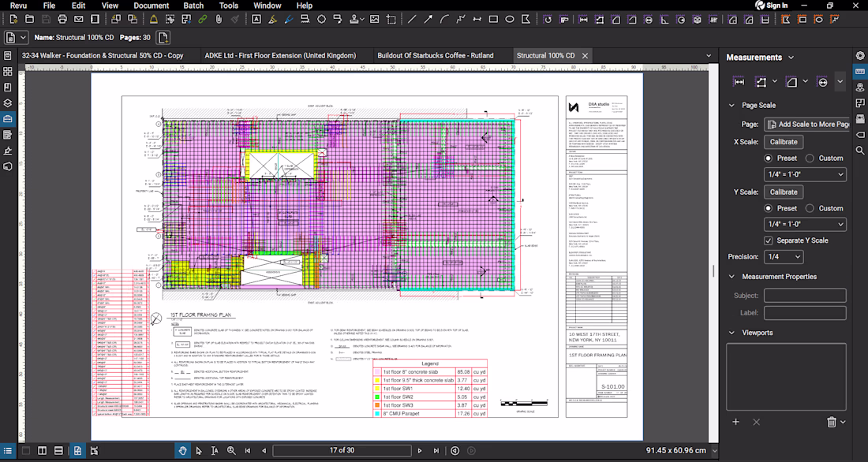Choose the Ellipse shape tool
Image resolution: width=868 pixels, height=462 pixels.
coord(510,19)
